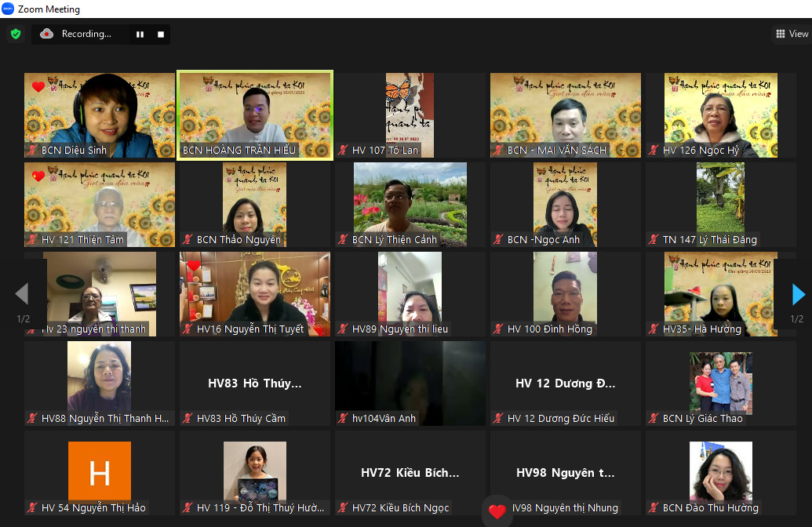The height and width of the screenshot is (527, 812).
Task: Select HV 12 Dương Đức Hiếu tile
Action: pos(566,383)
